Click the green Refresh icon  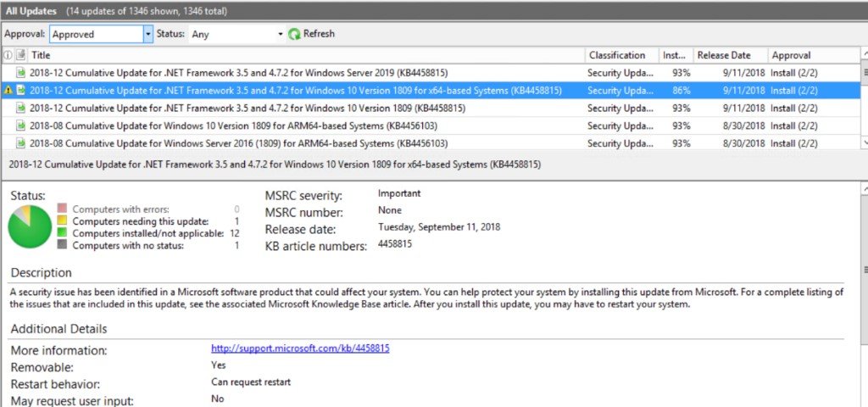(294, 34)
